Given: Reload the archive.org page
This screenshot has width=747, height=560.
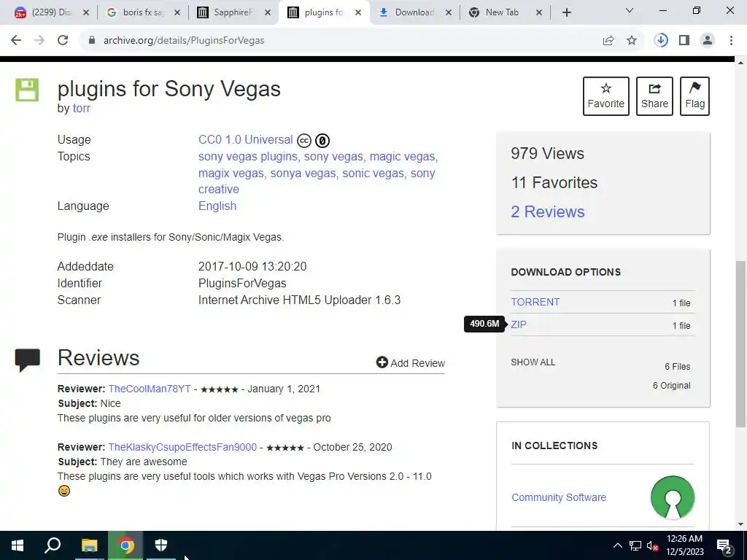Looking at the screenshot, I should (63, 41).
